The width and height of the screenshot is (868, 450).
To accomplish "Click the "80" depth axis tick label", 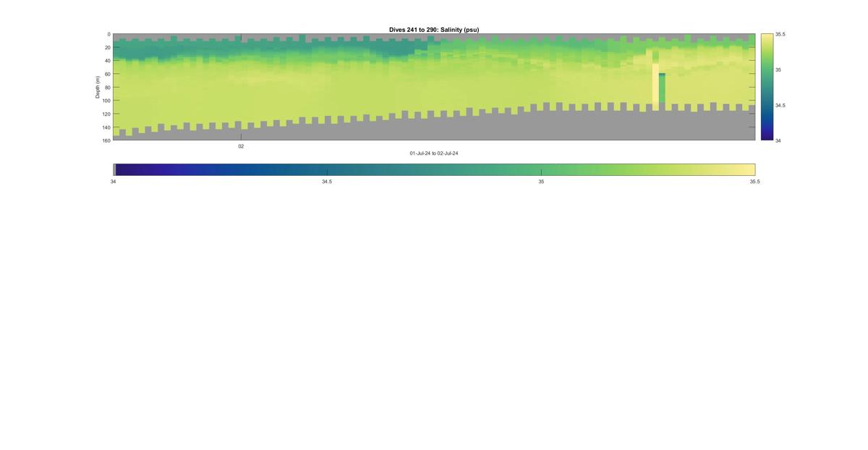I will tap(108, 88).
